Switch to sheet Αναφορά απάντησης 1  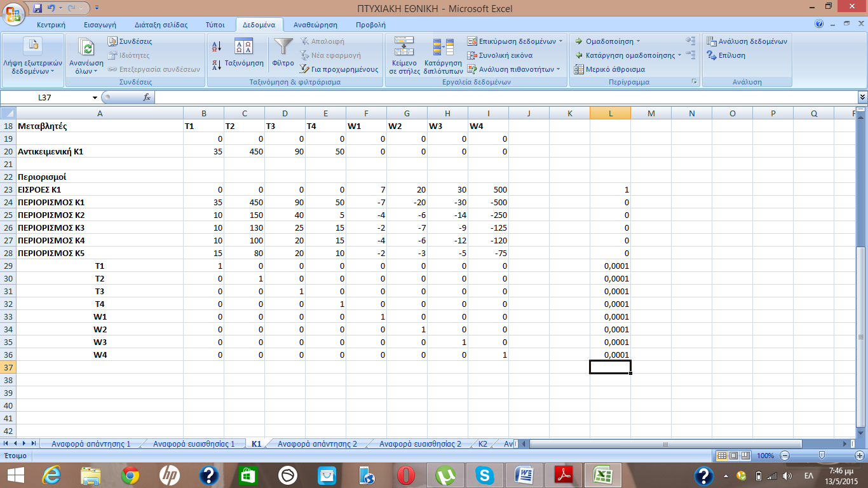click(91, 444)
